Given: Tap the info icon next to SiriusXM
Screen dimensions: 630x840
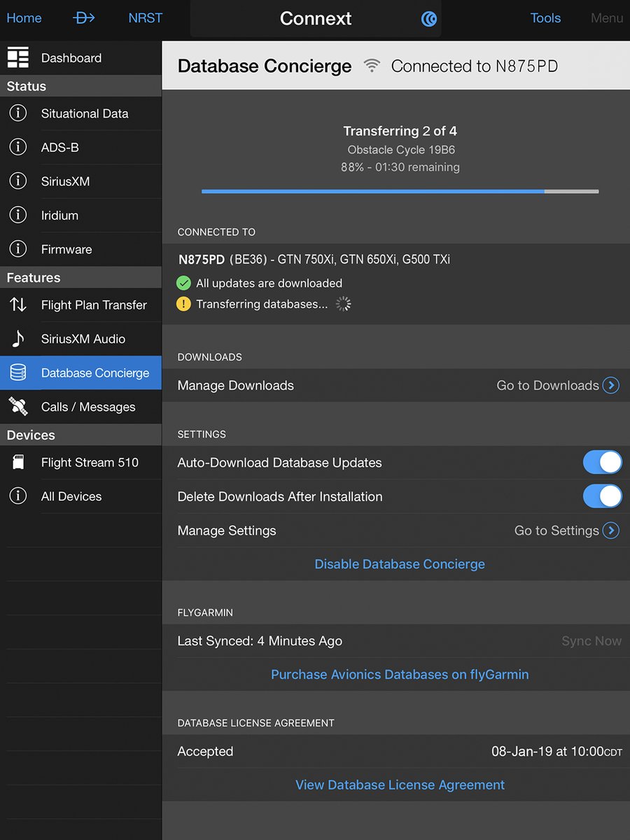Looking at the screenshot, I should tap(18, 181).
